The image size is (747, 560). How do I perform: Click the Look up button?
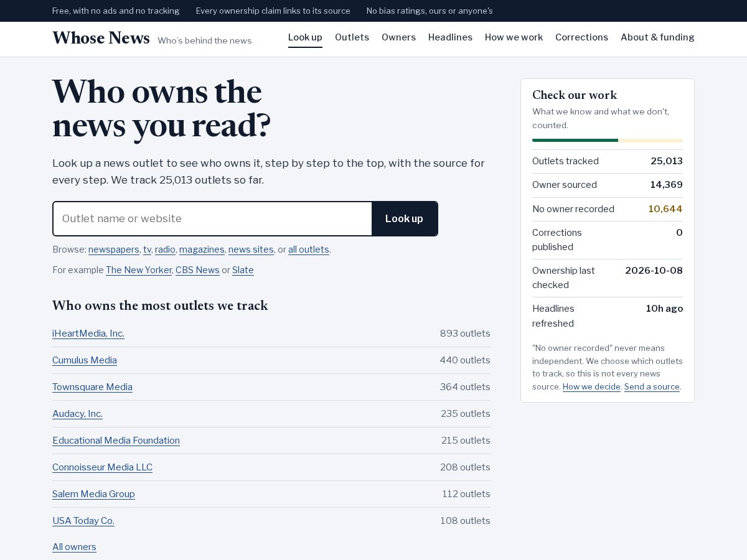click(404, 218)
